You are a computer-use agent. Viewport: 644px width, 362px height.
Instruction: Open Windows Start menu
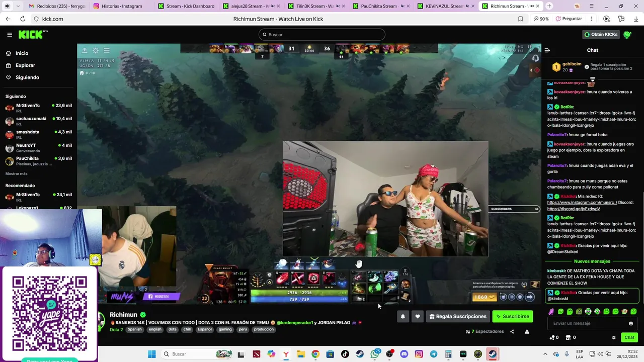[x=151, y=354]
